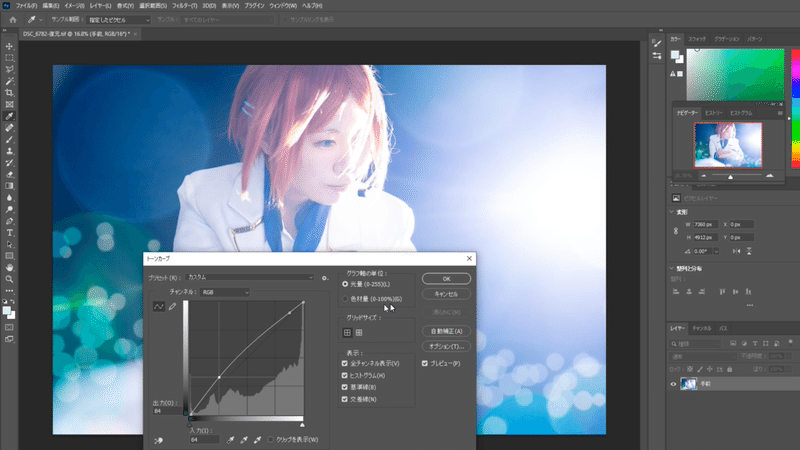The width and height of the screenshot is (800, 450).
Task: Select the Pen tool
Action: [x=9, y=221]
